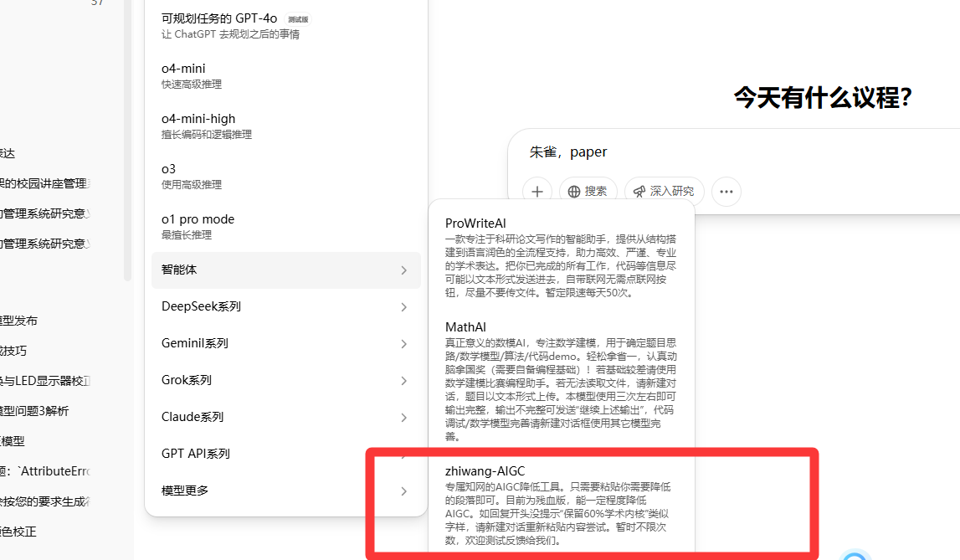
Task: Expand the 模型更多 submenu chevron
Action: [x=403, y=491]
